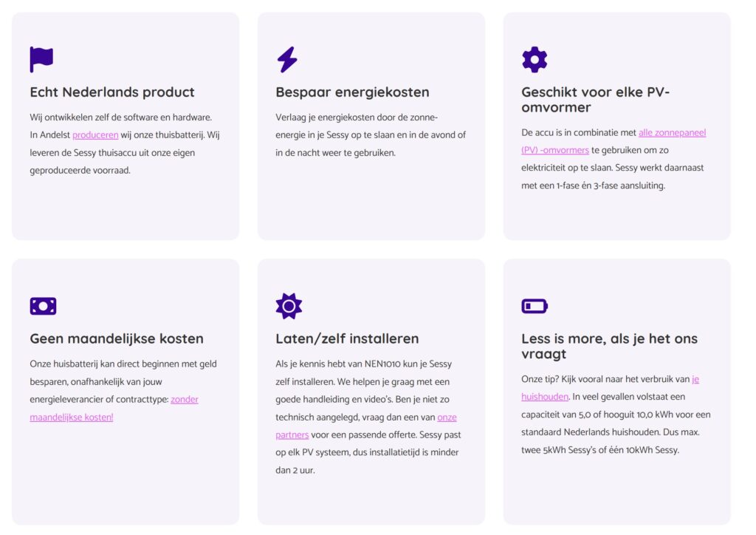Click the battery icon
This screenshot has width=756, height=535.
[x=535, y=306]
